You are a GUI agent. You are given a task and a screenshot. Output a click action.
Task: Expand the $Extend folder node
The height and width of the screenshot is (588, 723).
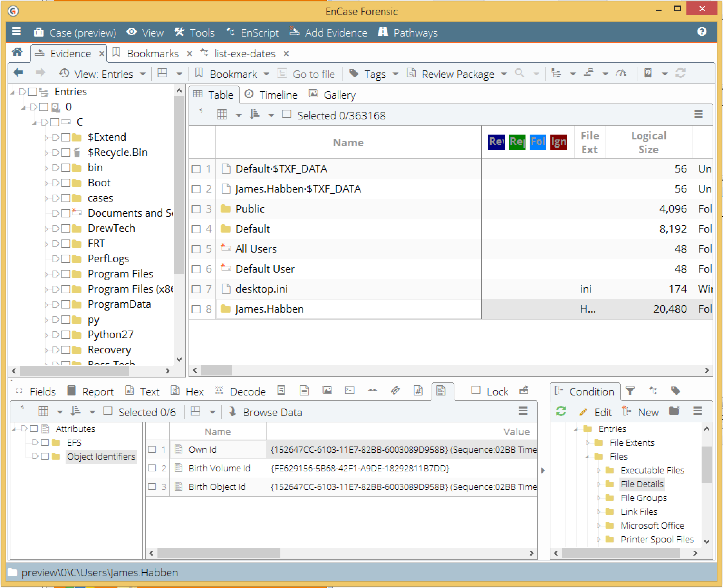point(47,138)
